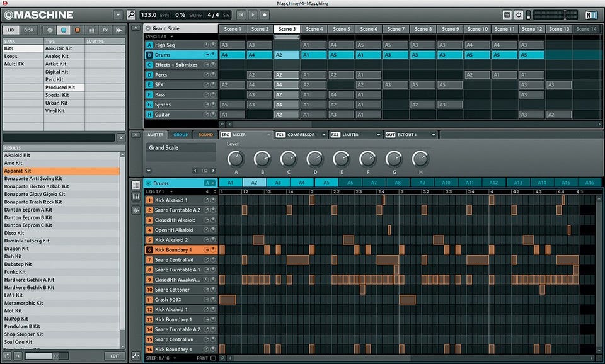Select the Sound filter icon in browser
The image size is (605, 364).
click(x=77, y=30)
